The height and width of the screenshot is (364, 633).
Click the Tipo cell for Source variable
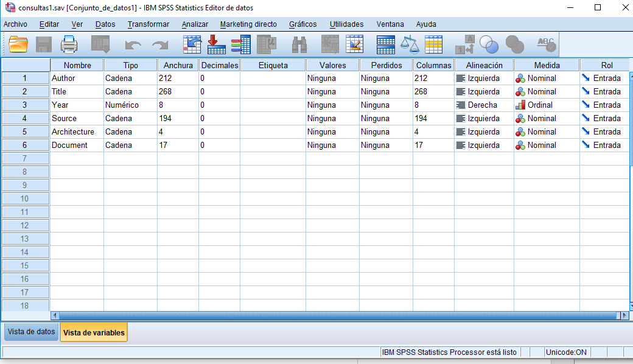pos(130,118)
